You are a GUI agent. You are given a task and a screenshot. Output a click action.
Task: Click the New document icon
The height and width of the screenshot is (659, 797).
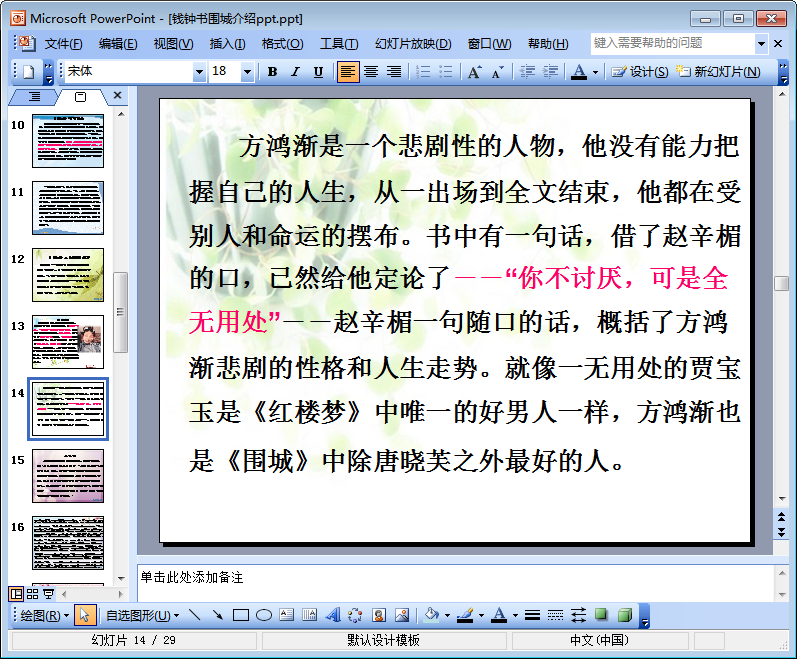click(28, 72)
